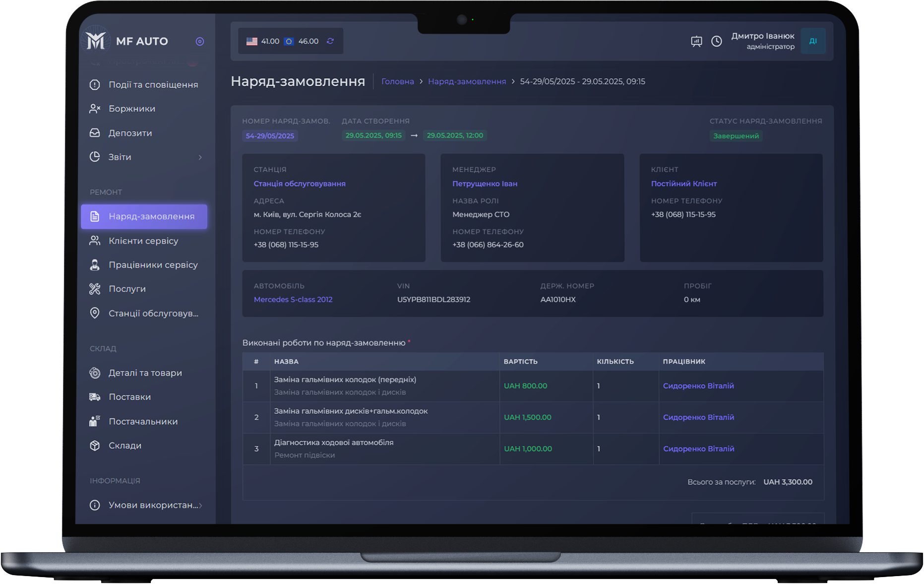Screen dimensions: 924x584
Task: Toggle the sidebar pin next to MF AUTO
Action: [x=200, y=42]
